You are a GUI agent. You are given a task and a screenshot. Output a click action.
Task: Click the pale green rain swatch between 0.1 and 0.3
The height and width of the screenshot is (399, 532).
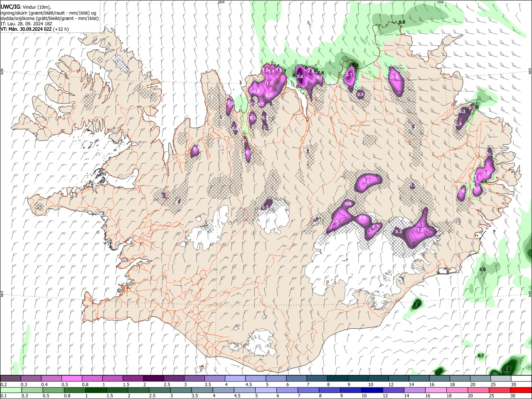coord(11,390)
